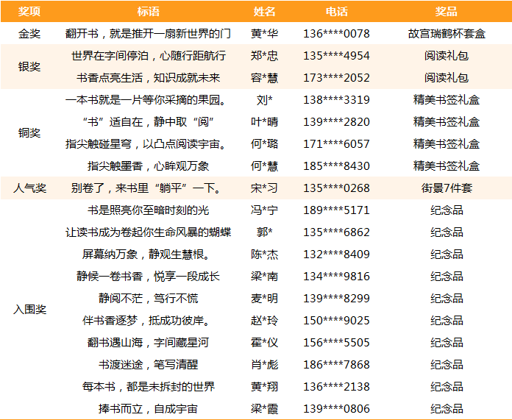Screen dimensions: 512x420
Task: Click phone number 139****0806
Action: (337, 408)
